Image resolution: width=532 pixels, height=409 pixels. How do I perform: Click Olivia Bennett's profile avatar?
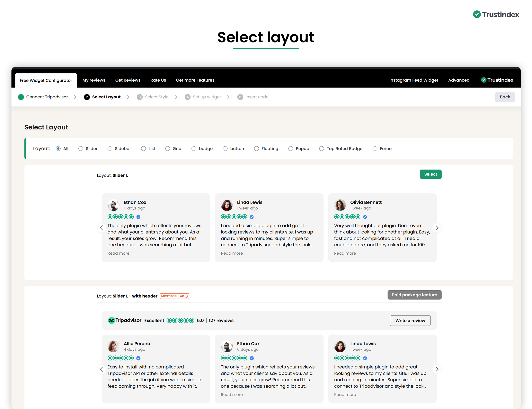340,205
